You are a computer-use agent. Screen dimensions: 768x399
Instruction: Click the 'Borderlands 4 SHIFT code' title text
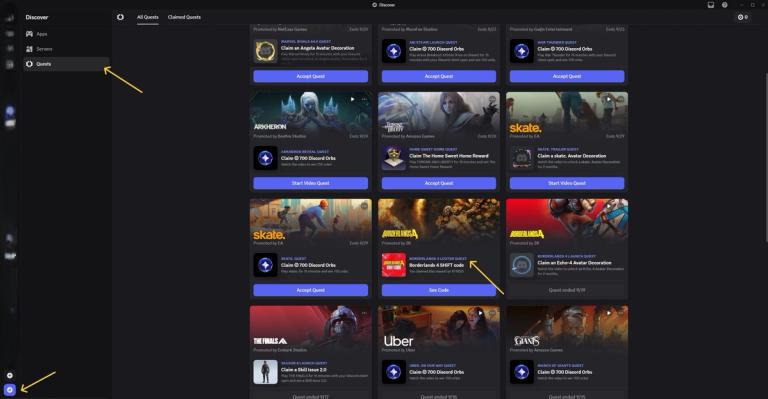point(436,265)
